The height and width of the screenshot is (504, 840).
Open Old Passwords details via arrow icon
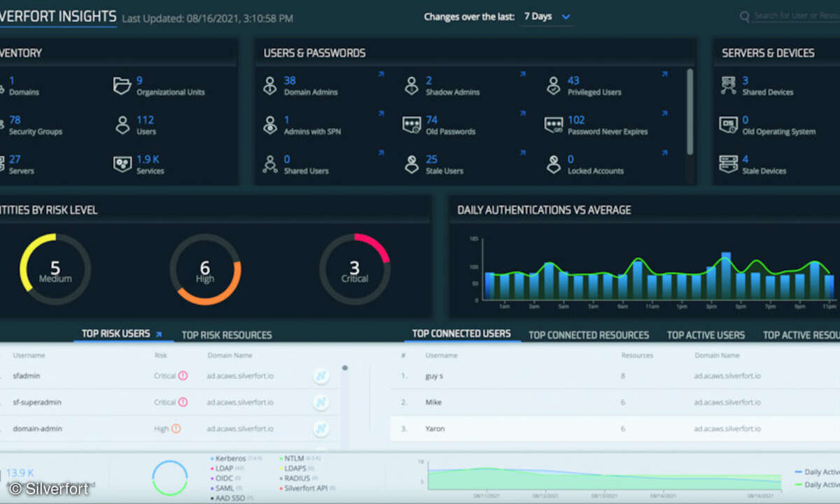coord(523,113)
